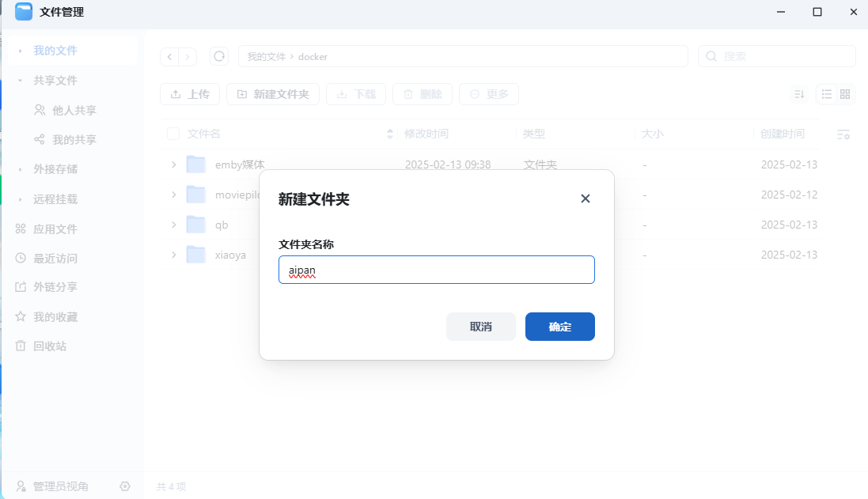This screenshot has width=868, height=499.
Task: Close the 新建文件夹 dialog with X
Action: click(x=586, y=198)
